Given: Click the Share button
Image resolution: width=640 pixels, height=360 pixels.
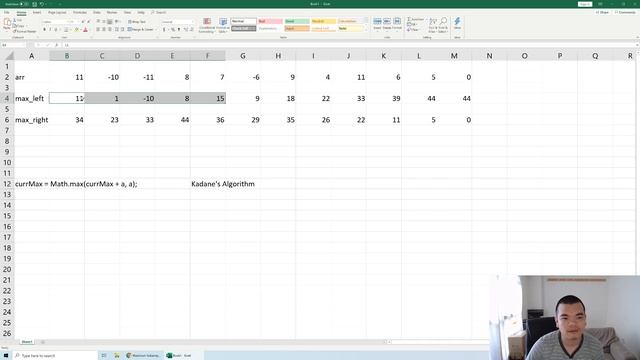Looking at the screenshot, I should [x=602, y=13].
